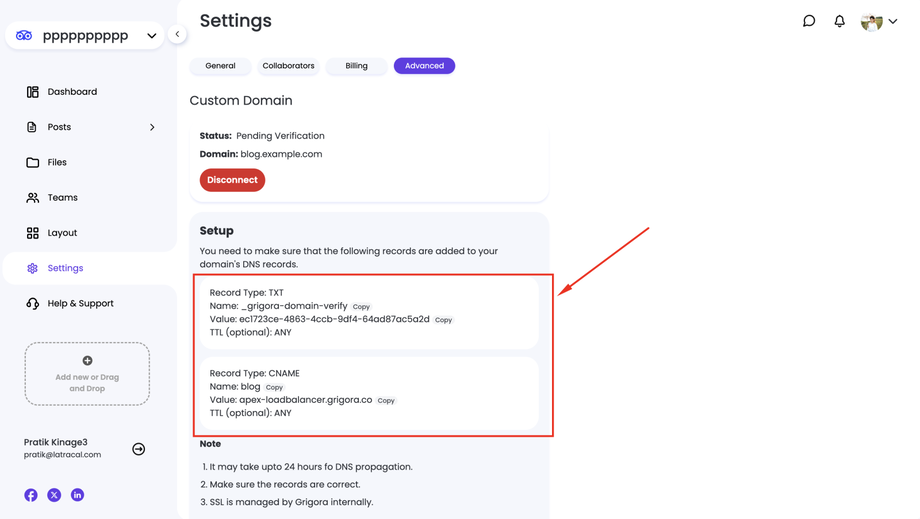Collapse the sidebar with the chevron button
Screen dimensions: 920x519
coord(177,34)
